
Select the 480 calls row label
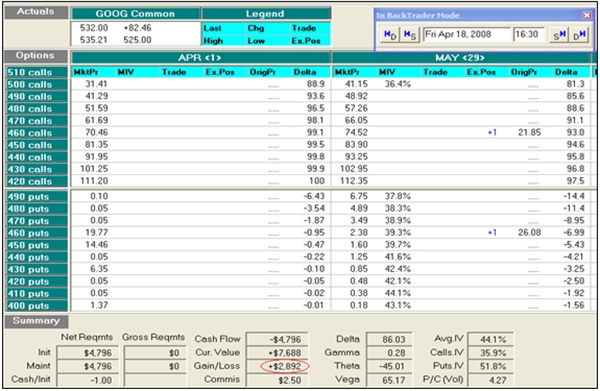(x=36, y=109)
